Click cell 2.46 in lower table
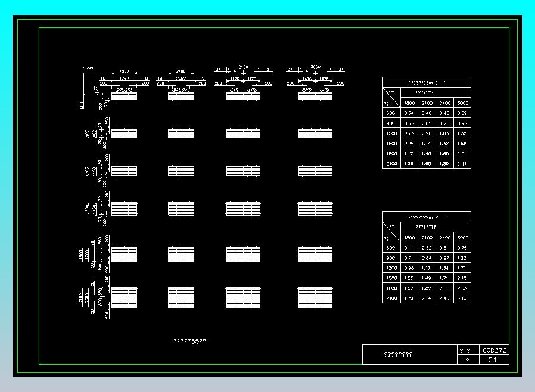This screenshot has height=392, width=535. coord(444,298)
